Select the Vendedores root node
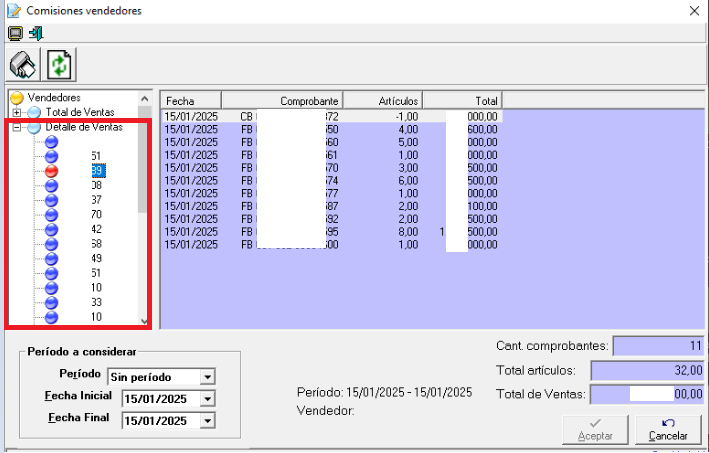This screenshot has width=709, height=453. point(54,98)
